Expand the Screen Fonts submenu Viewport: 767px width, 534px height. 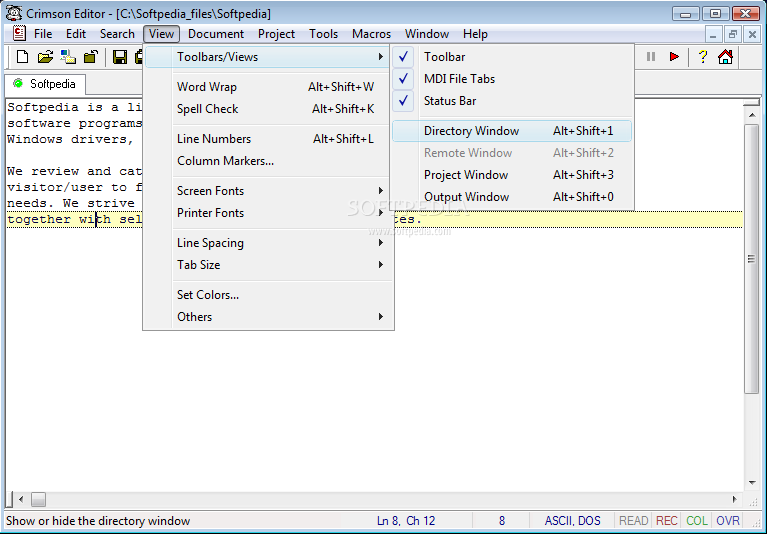[x=269, y=191]
